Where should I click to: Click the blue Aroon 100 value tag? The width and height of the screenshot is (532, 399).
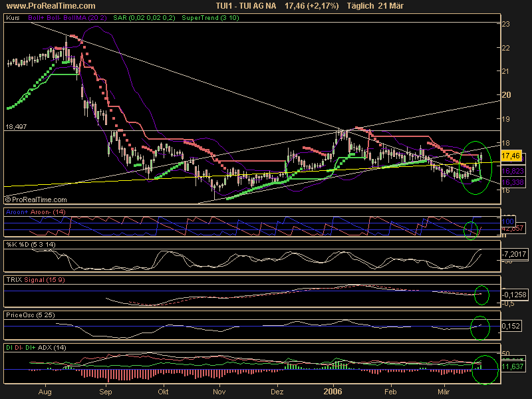pos(509,220)
